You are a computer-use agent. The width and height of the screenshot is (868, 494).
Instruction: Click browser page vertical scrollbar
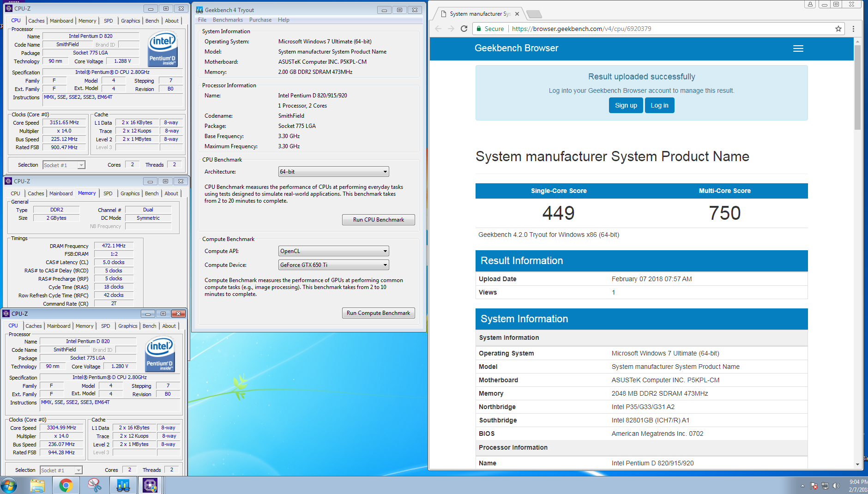857,88
